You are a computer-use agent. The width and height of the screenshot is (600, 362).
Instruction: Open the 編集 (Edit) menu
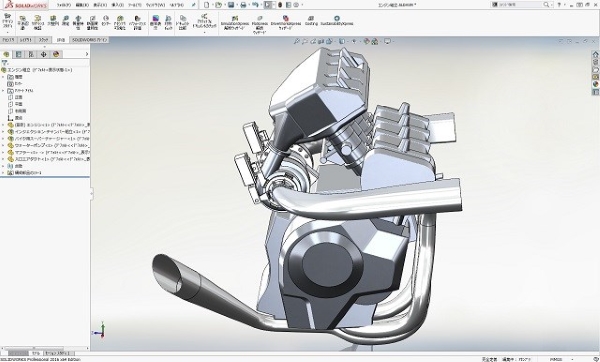coord(82,5)
